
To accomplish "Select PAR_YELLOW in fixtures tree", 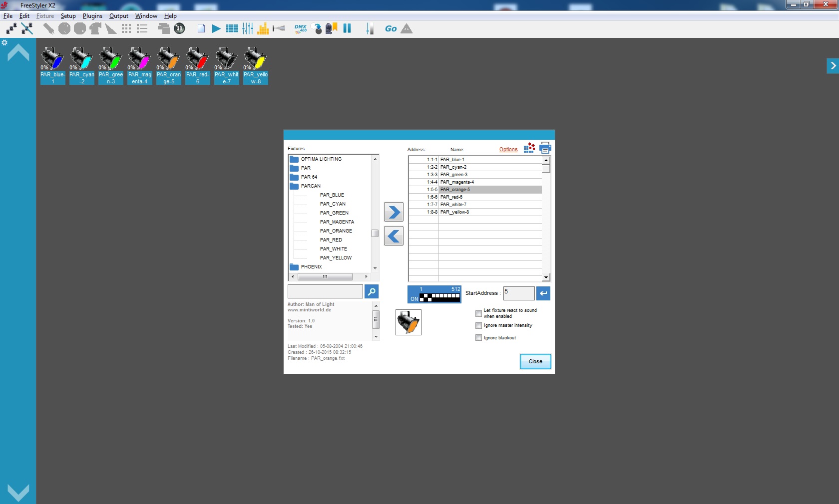I will (x=336, y=258).
